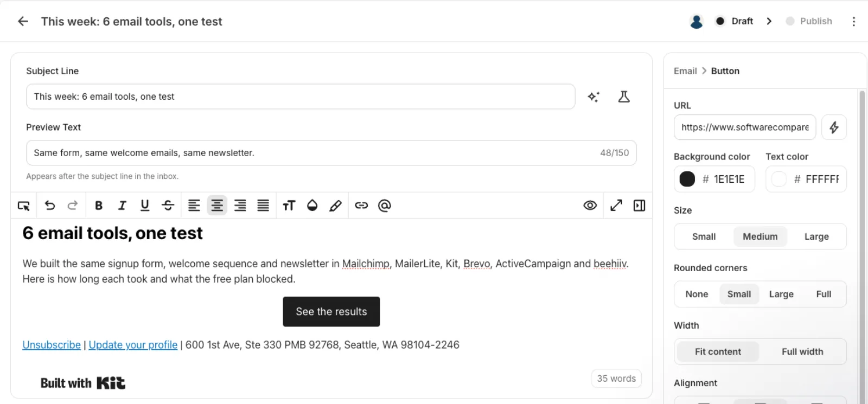Click the lightning bolt icon beside URL
The width and height of the screenshot is (868, 404).
coord(834,127)
